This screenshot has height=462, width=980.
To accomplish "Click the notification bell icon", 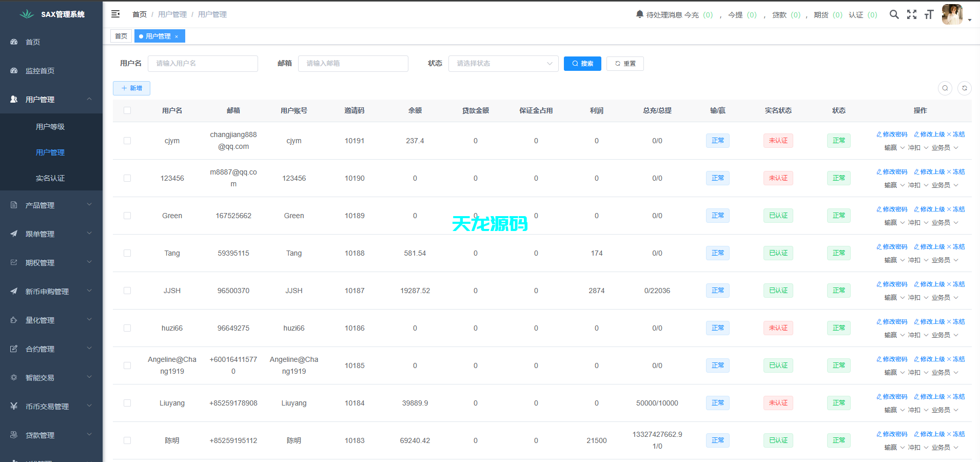I will 639,14.
